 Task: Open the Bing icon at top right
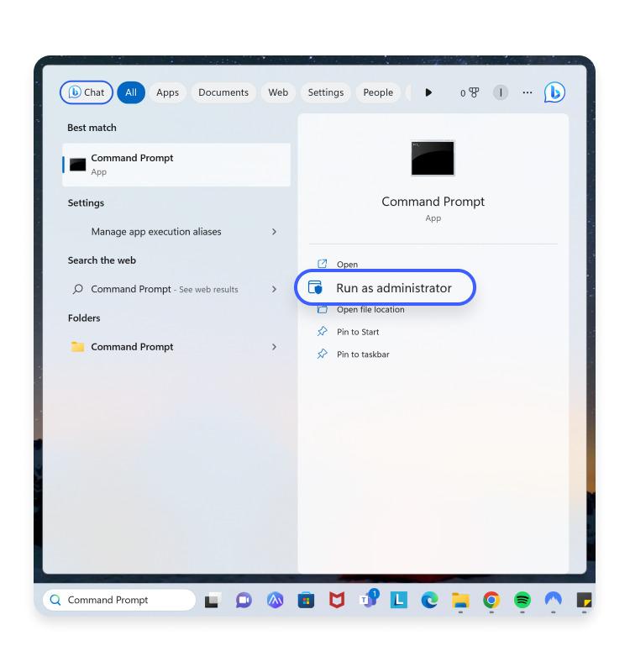(554, 92)
